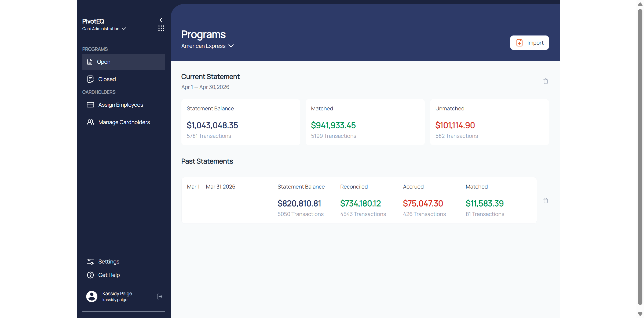Open the app grid launcher icon
The width and height of the screenshot is (644, 318).
coord(161,28)
